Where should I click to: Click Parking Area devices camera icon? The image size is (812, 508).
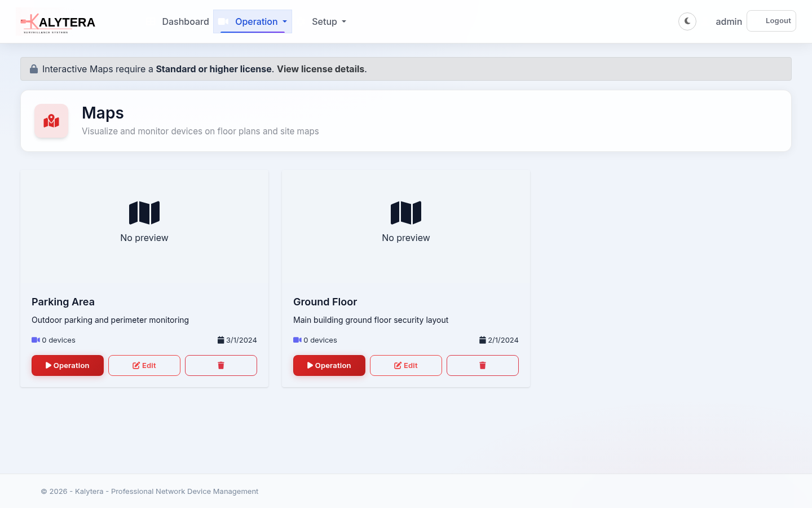point(36,340)
